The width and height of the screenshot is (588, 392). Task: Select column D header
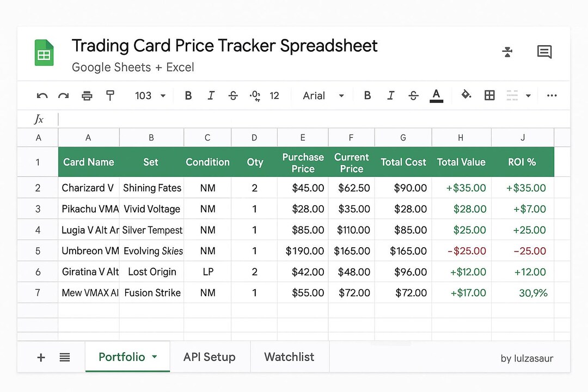click(254, 138)
